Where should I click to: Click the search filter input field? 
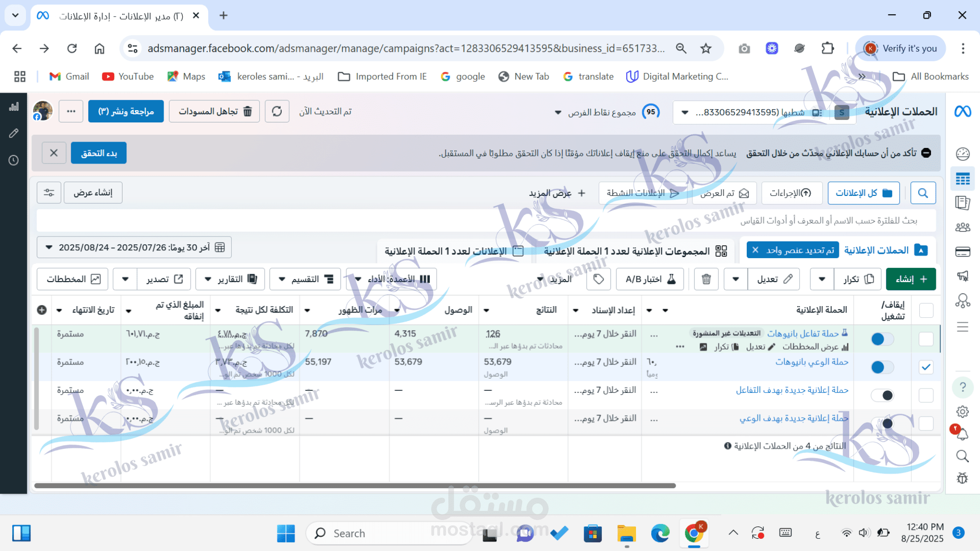(x=490, y=221)
